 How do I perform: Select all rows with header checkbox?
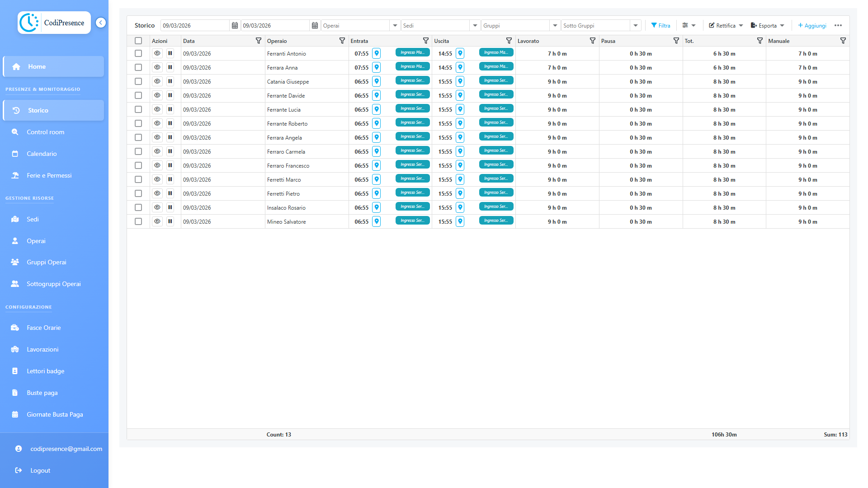(138, 41)
